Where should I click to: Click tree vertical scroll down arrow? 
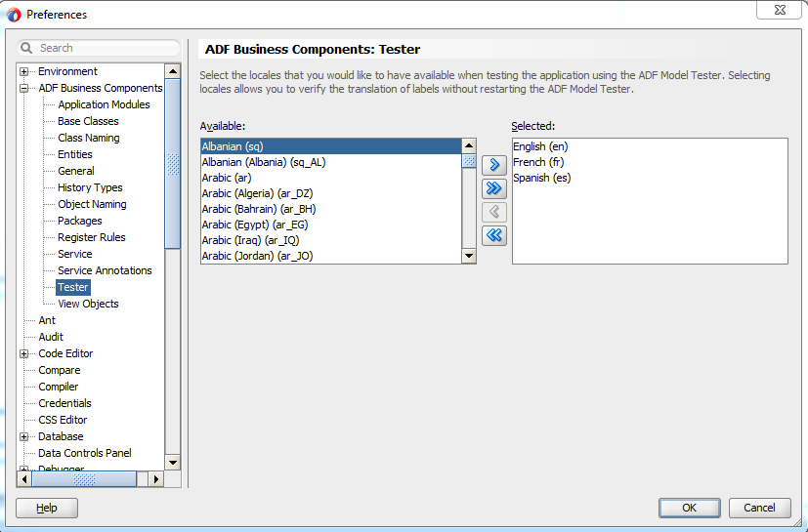click(173, 462)
